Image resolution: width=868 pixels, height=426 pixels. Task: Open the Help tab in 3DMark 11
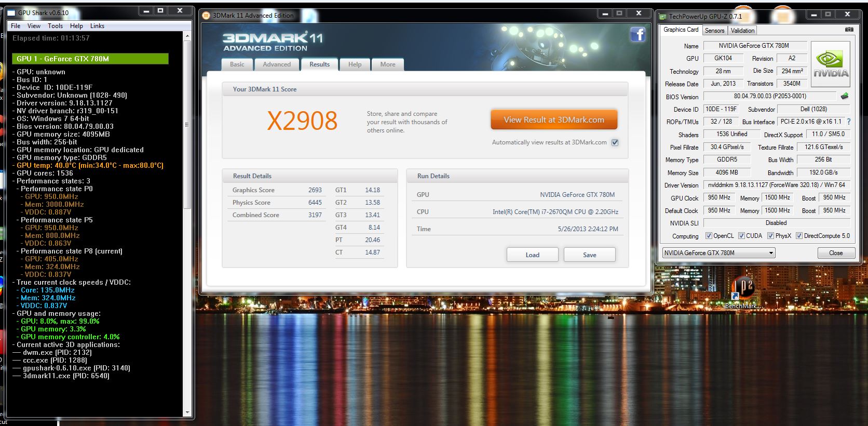[x=355, y=64]
